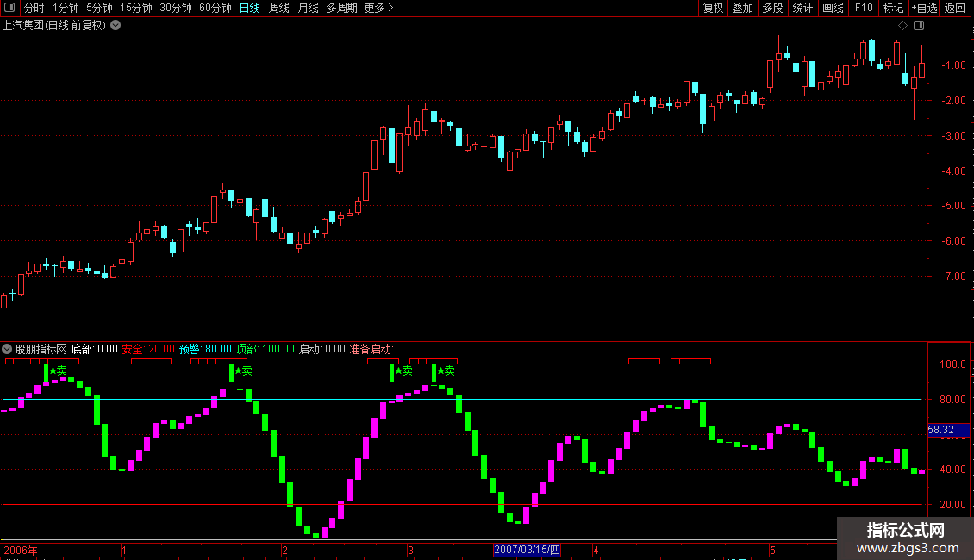Click month 3 marker on time axis

[x=410, y=550]
